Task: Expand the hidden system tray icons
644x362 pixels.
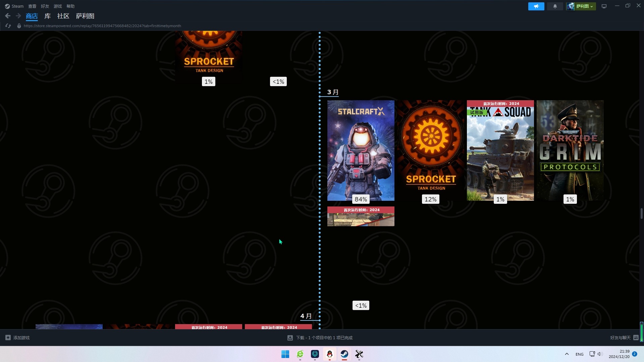Action: (x=567, y=354)
